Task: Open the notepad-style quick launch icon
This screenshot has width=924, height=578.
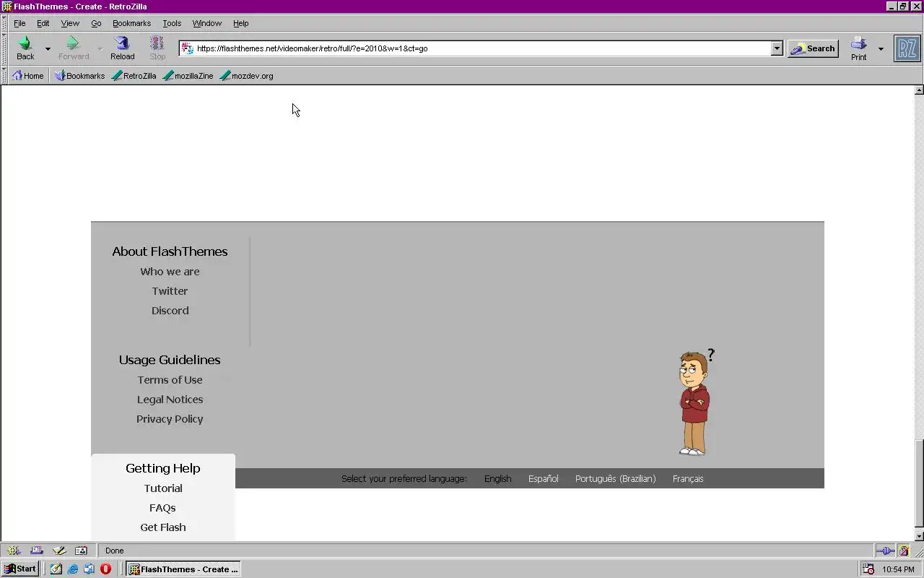Action: tap(56, 569)
